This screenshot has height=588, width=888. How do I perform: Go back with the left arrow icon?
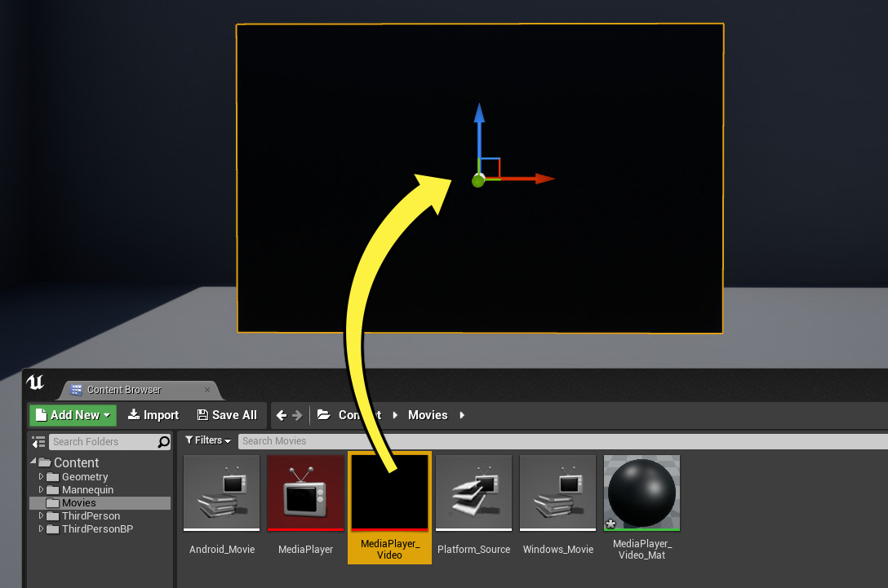281,415
